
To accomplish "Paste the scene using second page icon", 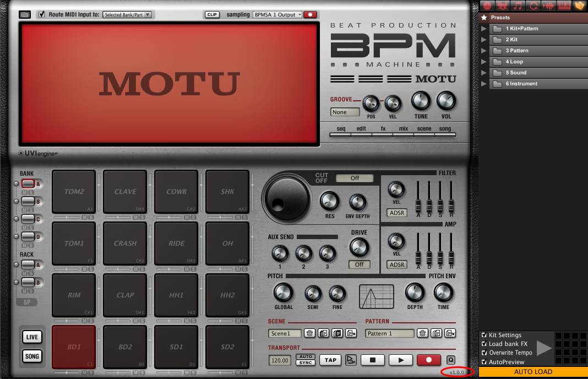I will (x=337, y=333).
